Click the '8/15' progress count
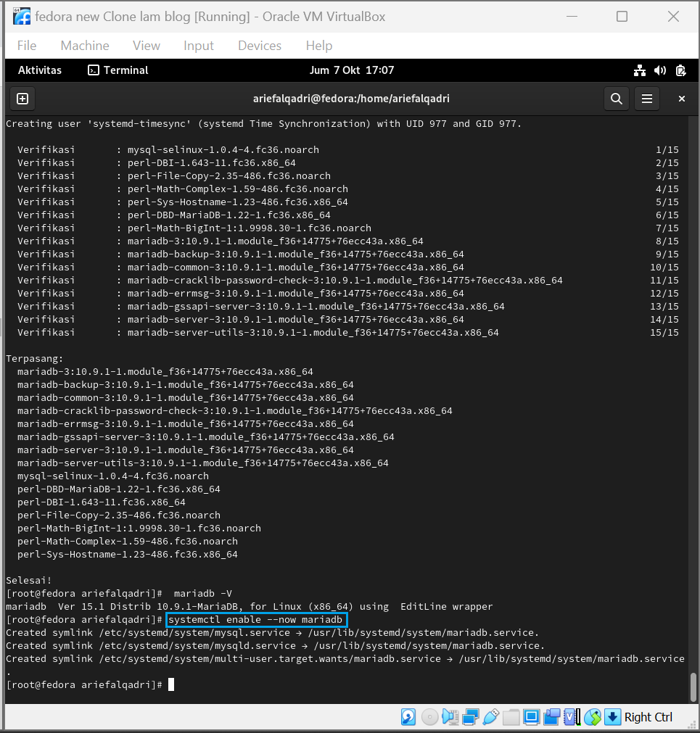This screenshot has height=733, width=700. click(667, 241)
